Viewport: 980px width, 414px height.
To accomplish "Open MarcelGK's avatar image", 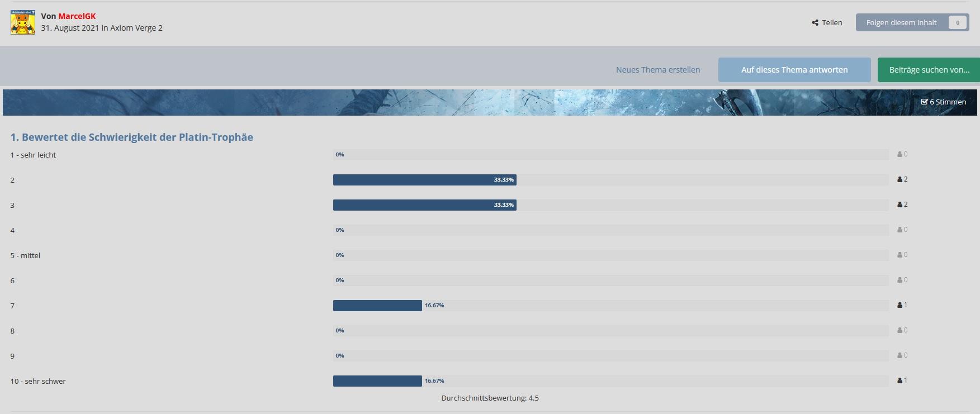I will click(x=23, y=22).
